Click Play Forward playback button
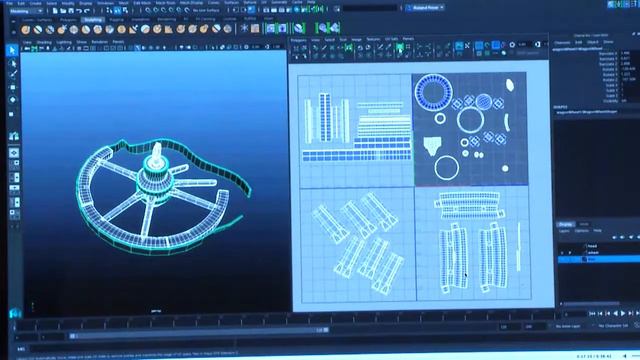 coord(623,313)
